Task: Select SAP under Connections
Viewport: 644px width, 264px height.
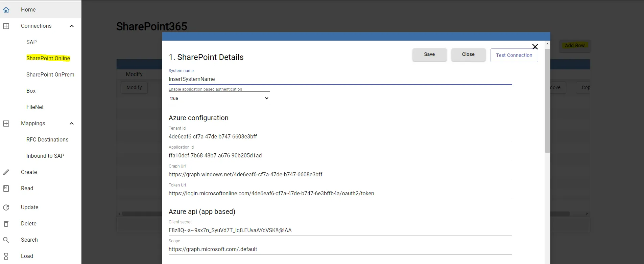Action: pos(31,42)
